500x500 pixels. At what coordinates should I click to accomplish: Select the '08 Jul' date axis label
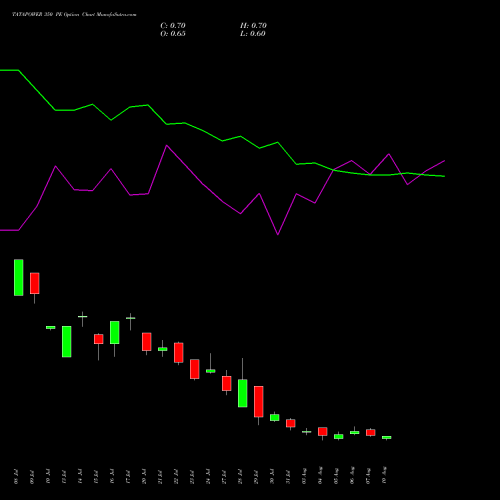pyautogui.click(x=16, y=476)
